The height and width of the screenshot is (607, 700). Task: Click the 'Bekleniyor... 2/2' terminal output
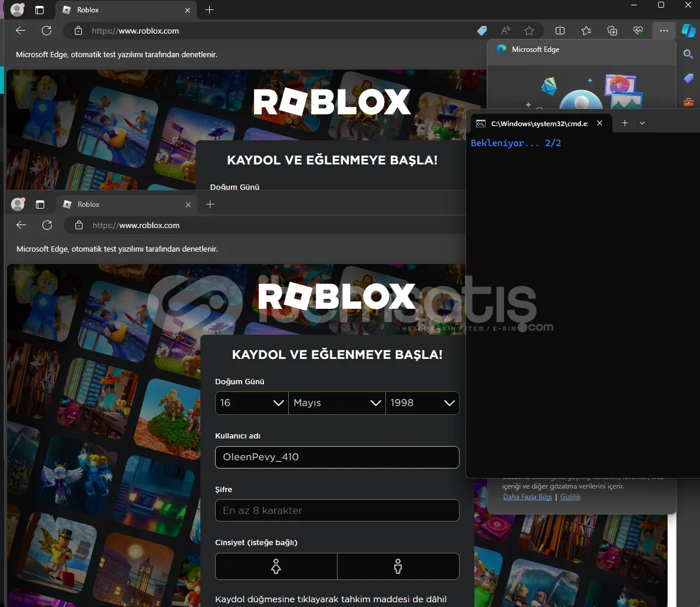point(516,143)
